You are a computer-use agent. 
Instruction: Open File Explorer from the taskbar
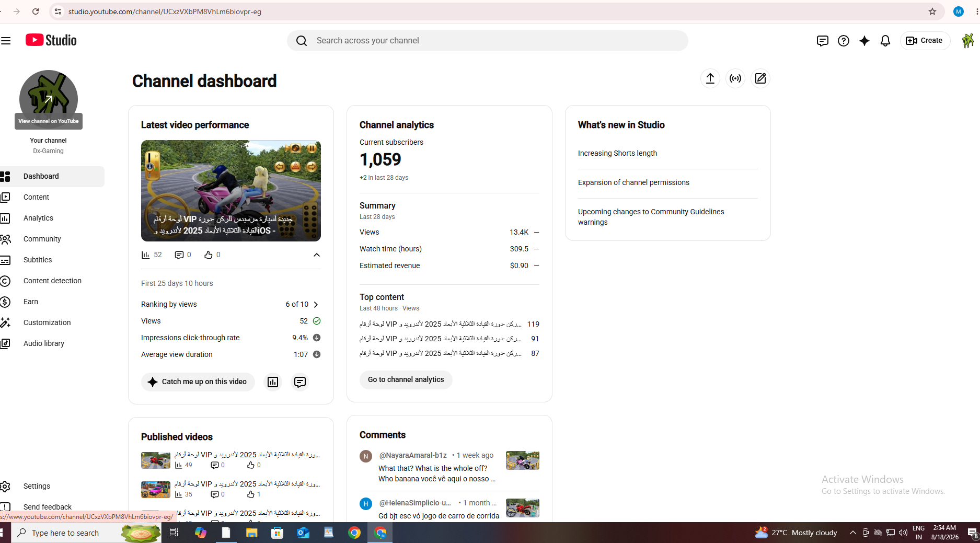click(252, 533)
